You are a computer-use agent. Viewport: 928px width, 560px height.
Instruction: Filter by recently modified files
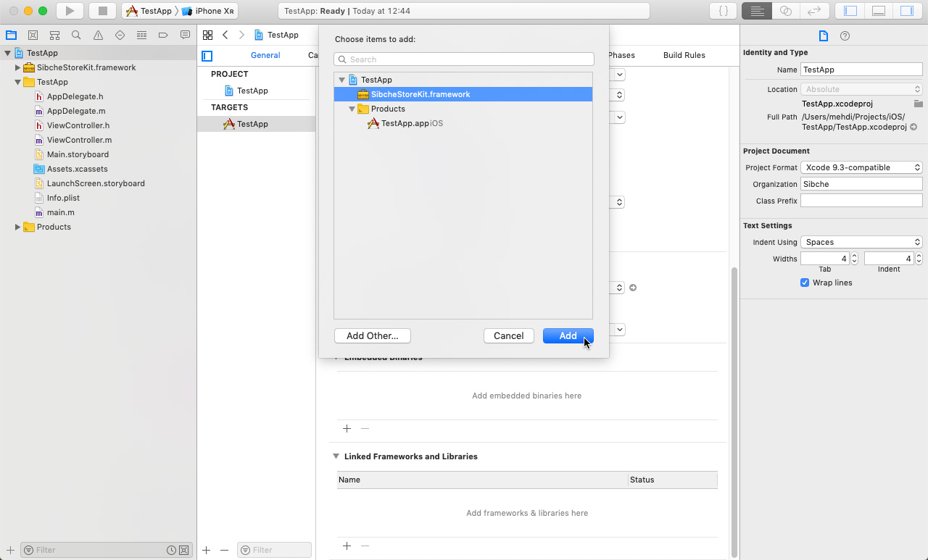pyautogui.click(x=171, y=550)
